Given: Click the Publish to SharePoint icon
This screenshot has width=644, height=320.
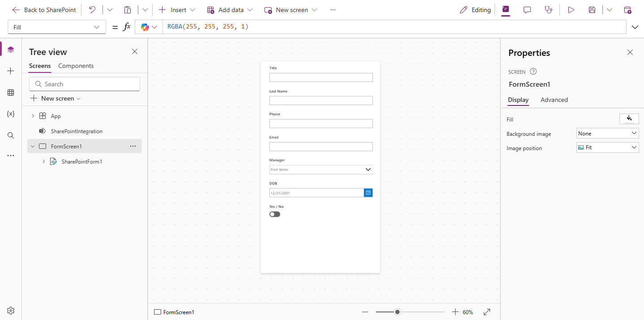Looking at the screenshot, I should coord(627,10).
